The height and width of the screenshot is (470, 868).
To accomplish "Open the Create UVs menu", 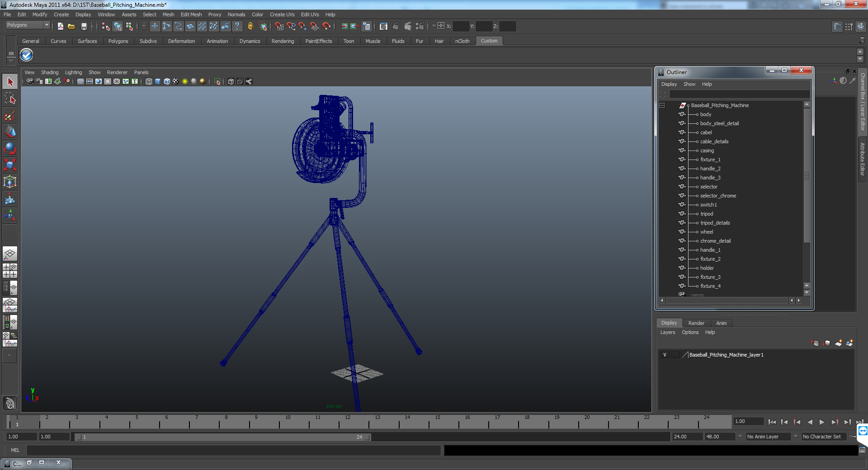I will (282, 14).
